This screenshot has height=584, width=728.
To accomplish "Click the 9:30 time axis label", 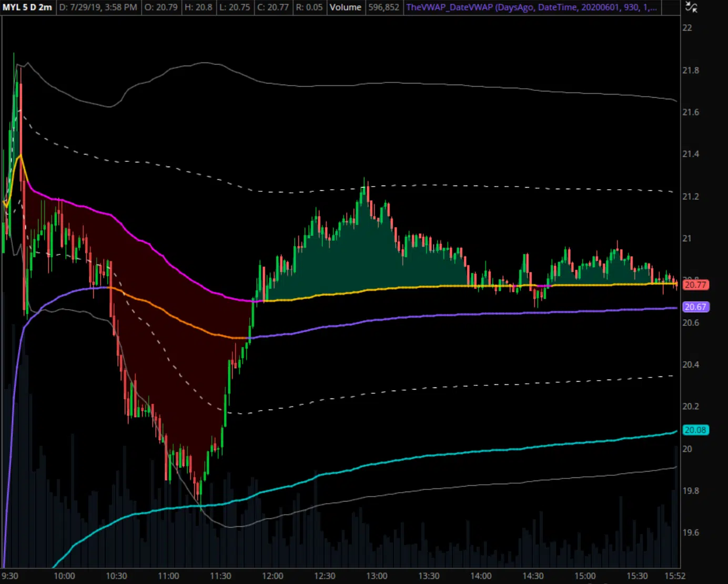I will click(10, 576).
